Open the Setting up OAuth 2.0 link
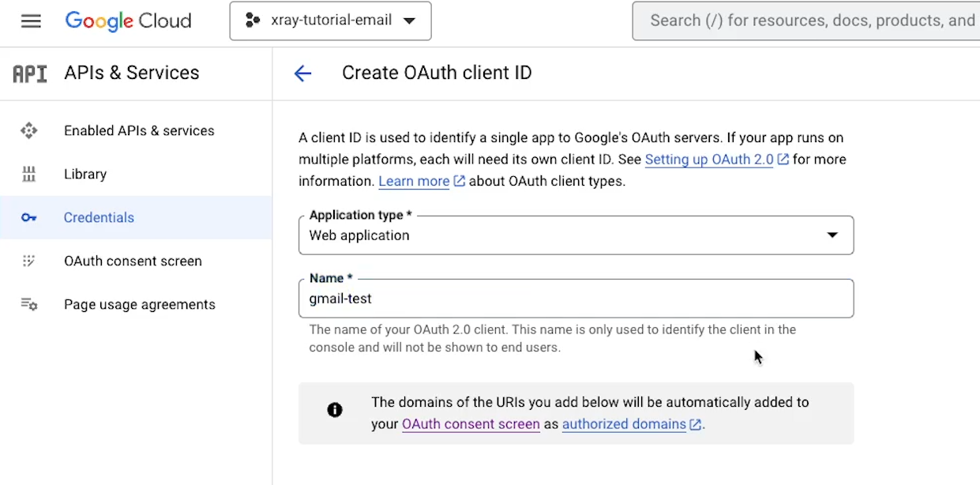This screenshot has width=980, height=485. coord(709,160)
